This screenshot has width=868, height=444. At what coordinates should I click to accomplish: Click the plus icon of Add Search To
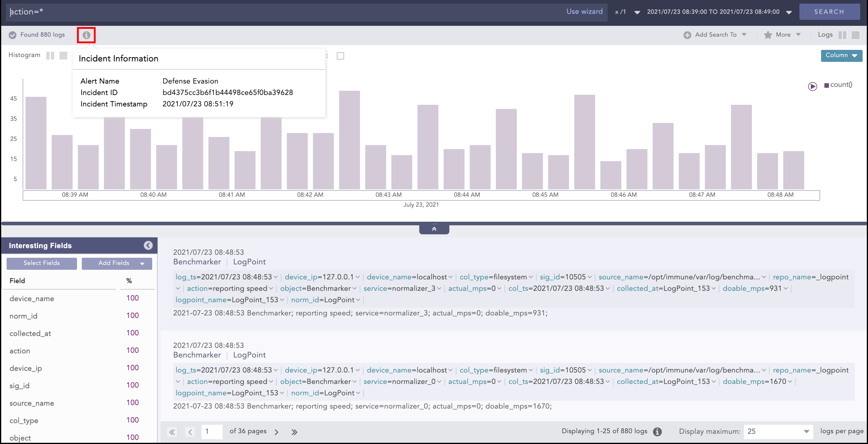click(x=687, y=35)
